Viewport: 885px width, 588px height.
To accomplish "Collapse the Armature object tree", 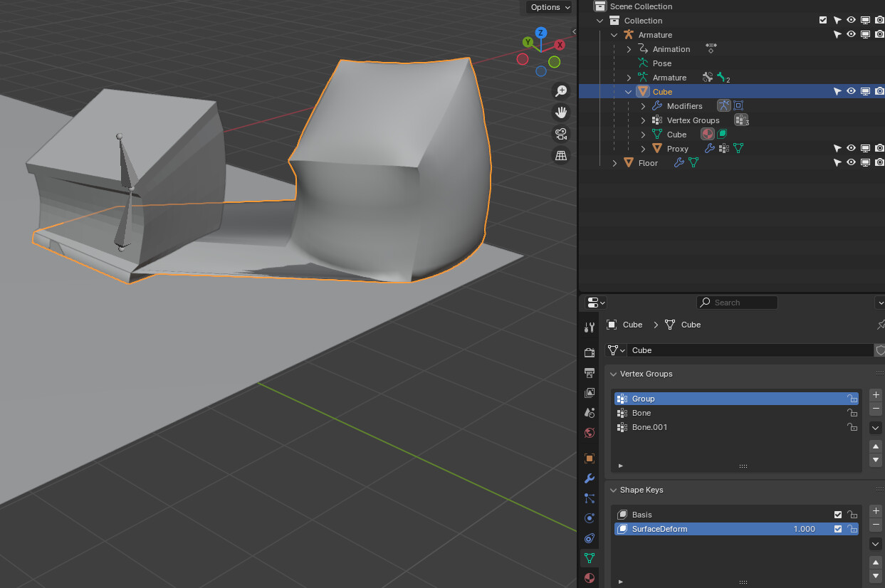I will (614, 35).
